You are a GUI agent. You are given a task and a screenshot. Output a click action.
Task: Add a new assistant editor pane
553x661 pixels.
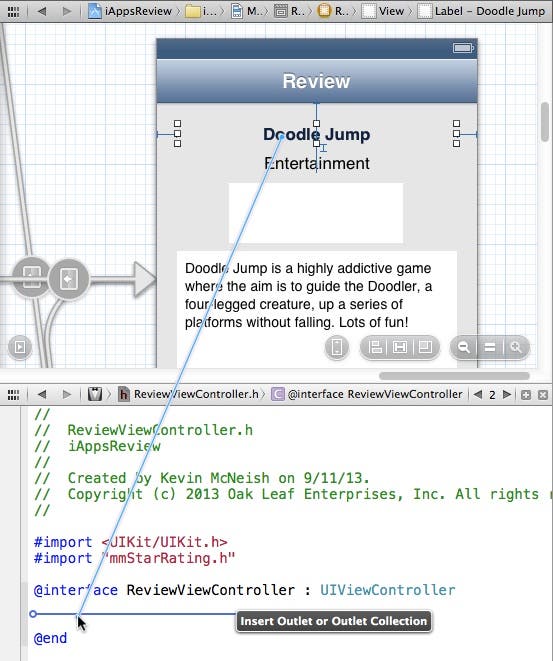526,395
